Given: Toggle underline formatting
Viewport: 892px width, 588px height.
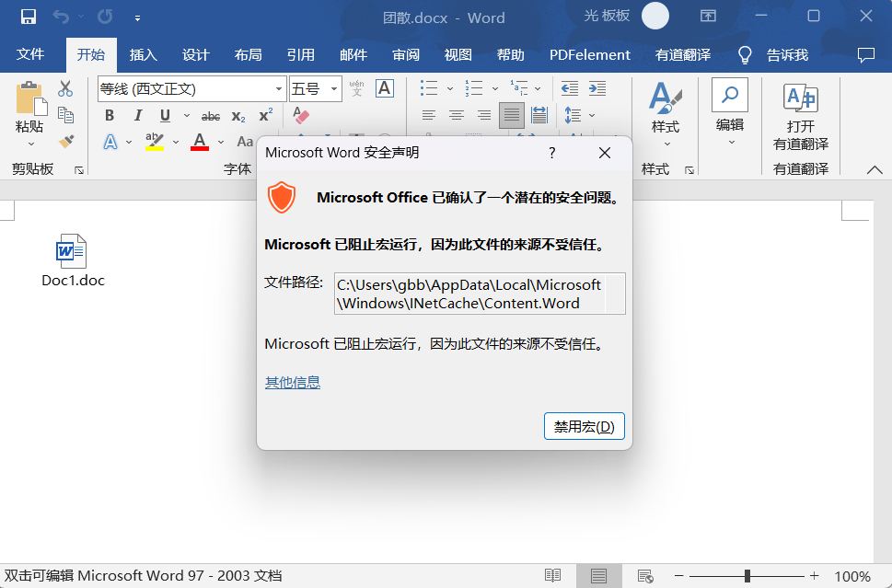Looking at the screenshot, I should coord(165,115).
